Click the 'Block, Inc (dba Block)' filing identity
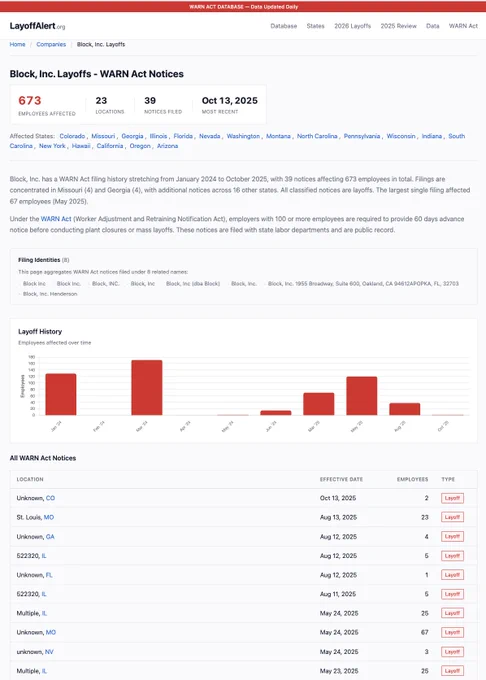Image resolution: width=486 pixels, height=680 pixels. point(193,284)
